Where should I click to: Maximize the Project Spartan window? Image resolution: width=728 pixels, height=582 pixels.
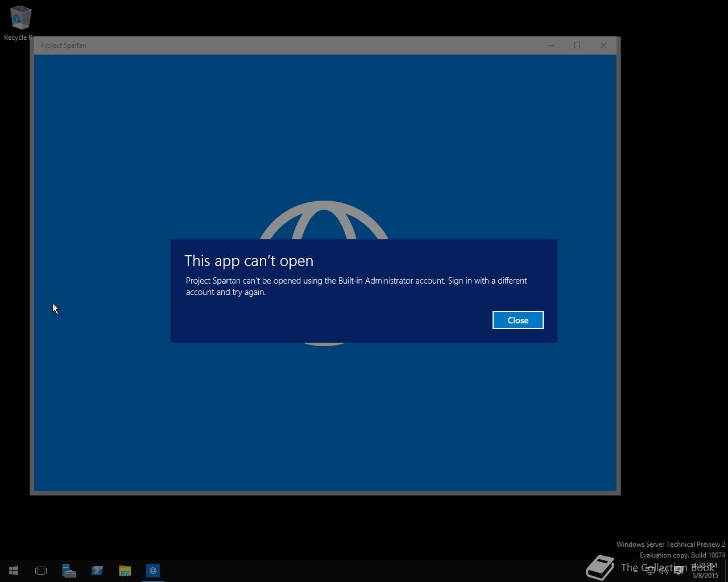577,45
